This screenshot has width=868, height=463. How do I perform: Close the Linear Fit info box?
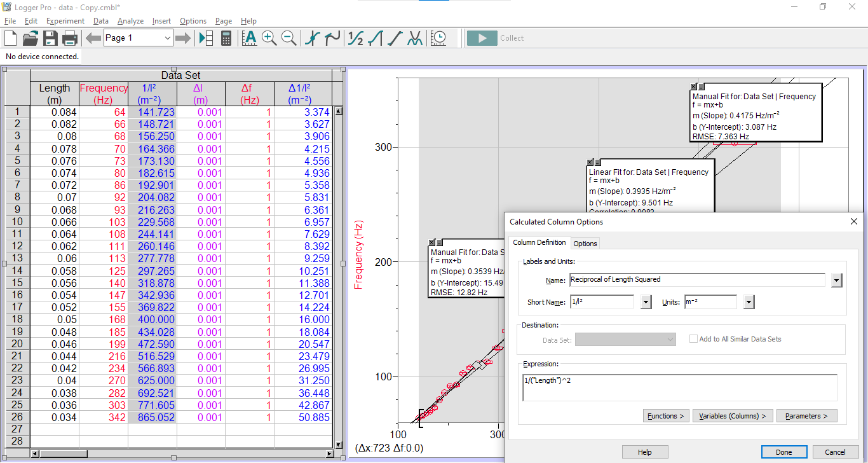point(590,163)
